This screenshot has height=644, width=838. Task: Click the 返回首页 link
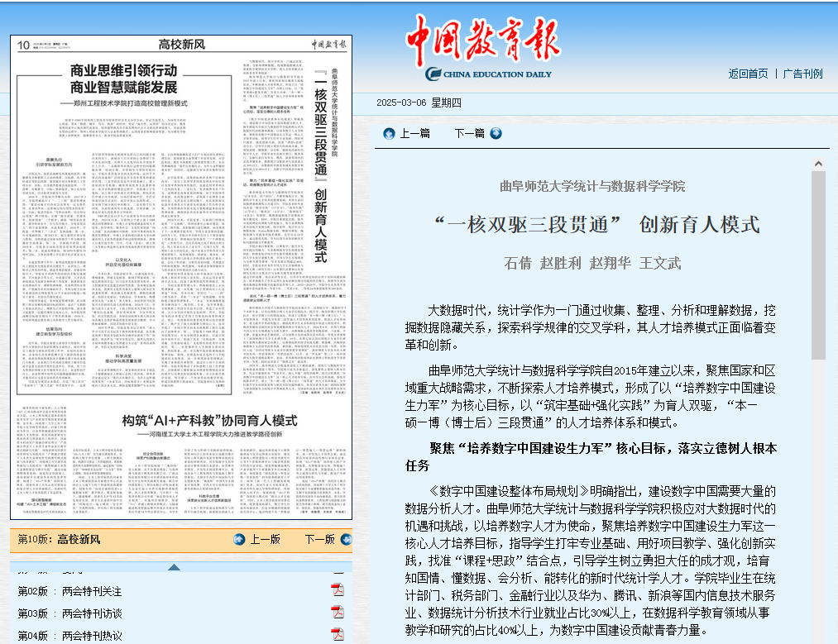coord(748,74)
